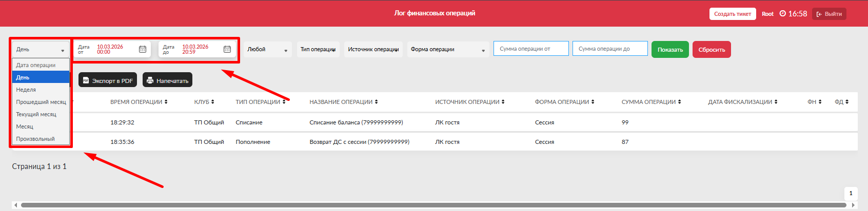This screenshot has height=211, width=868.
Task: Sort by 'Клуб' column arrows
Action: pos(213,102)
